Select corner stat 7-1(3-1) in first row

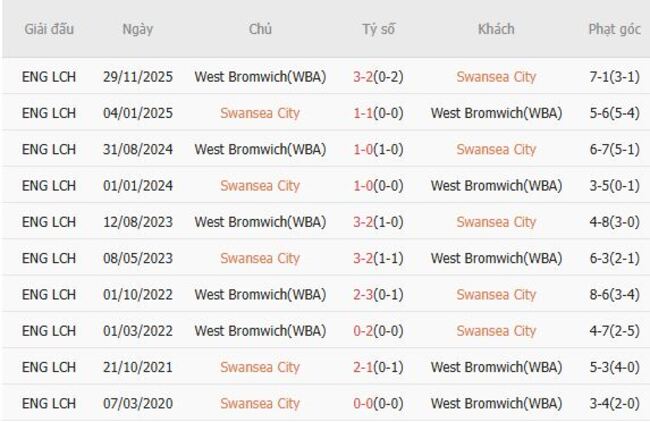point(614,77)
